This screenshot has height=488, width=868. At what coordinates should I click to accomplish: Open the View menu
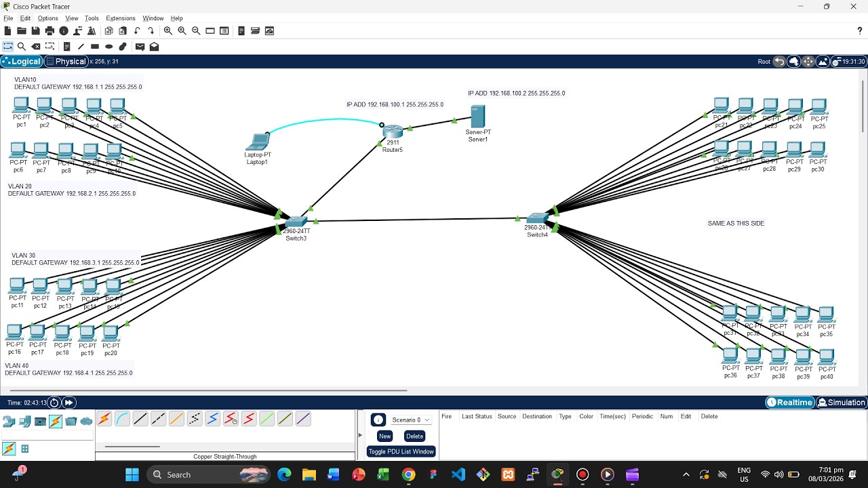(x=71, y=18)
